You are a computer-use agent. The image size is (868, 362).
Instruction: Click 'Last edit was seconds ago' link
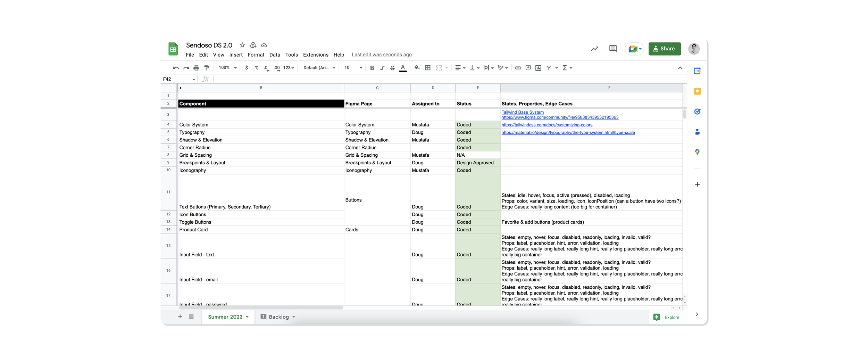point(382,55)
